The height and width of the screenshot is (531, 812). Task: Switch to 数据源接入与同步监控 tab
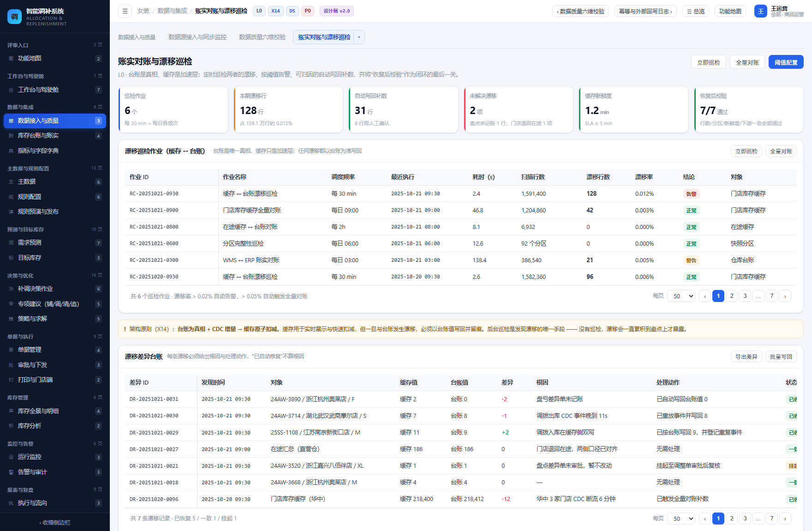pos(197,37)
